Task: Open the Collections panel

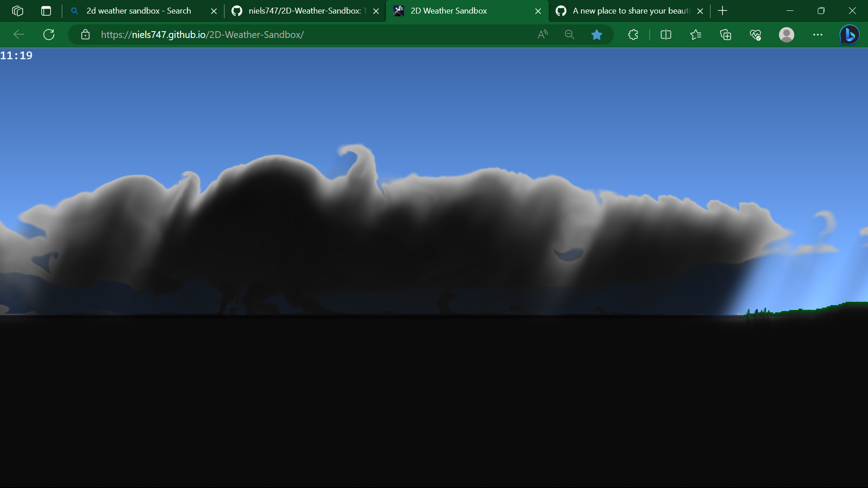Action: coord(726,34)
